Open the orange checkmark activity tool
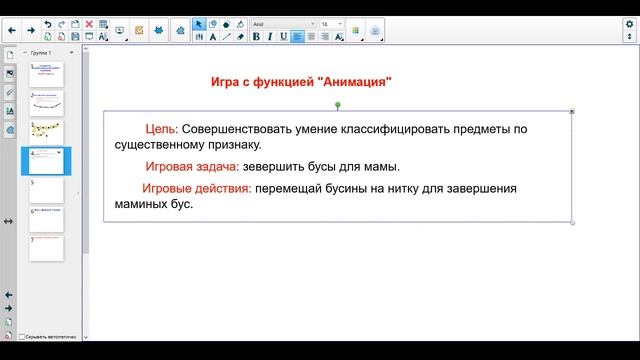 (139, 31)
